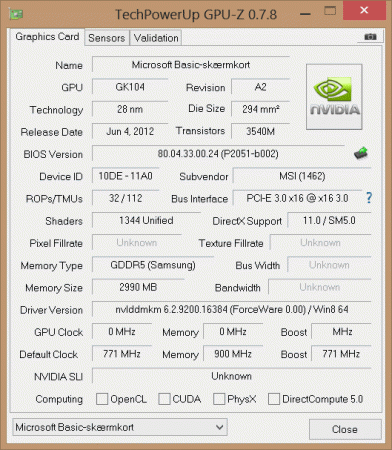This screenshot has height=450, width=392.
Task: Click the BIOS Version value 80.04.33.00.24
Action: (218, 154)
